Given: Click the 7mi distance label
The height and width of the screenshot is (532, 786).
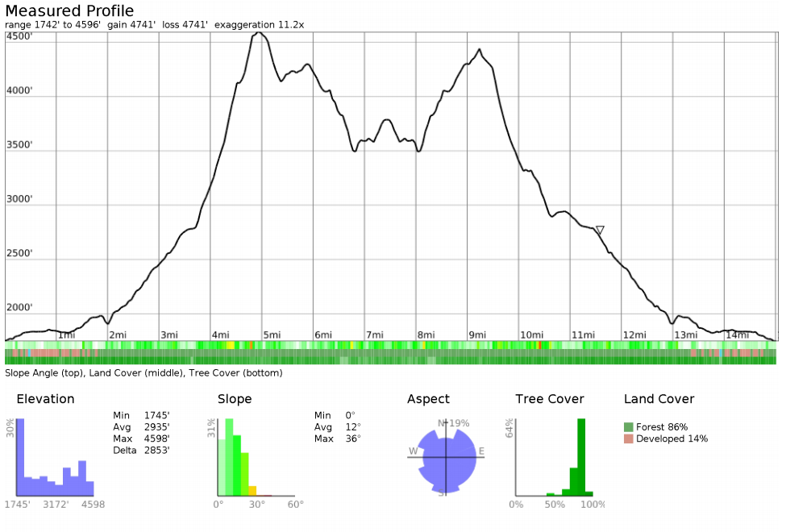Looking at the screenshot, I should click(375, 335).
